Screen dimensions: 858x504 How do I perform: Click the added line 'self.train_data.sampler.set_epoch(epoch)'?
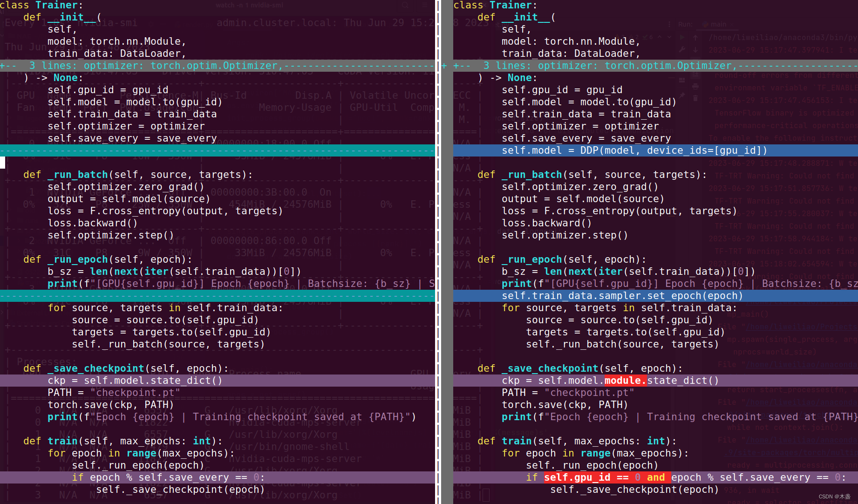click(622, 296)
